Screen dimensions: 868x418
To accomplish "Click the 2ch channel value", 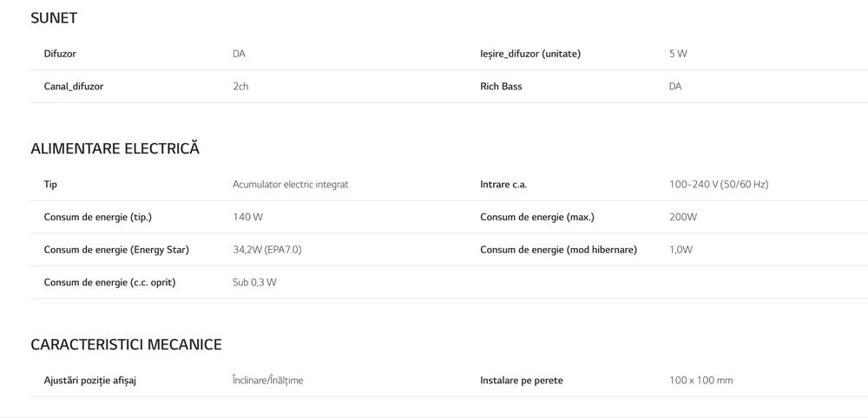I will point(240,87).
